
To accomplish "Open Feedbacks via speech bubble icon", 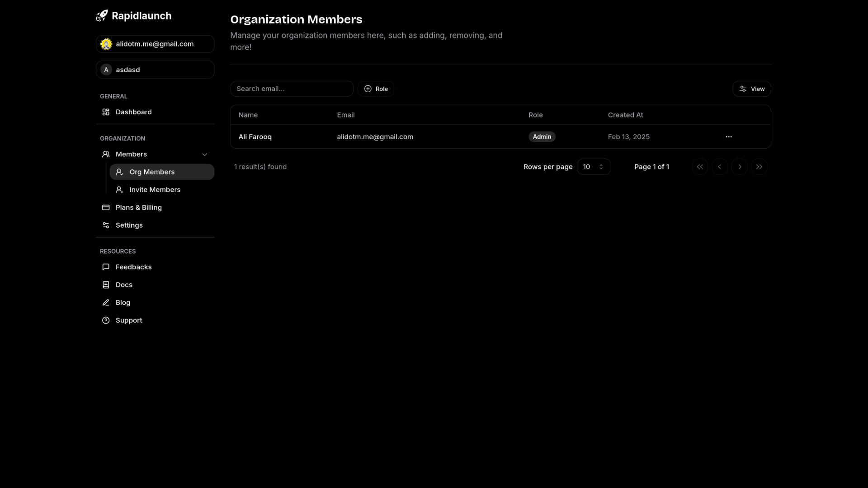I will (106, 267).
